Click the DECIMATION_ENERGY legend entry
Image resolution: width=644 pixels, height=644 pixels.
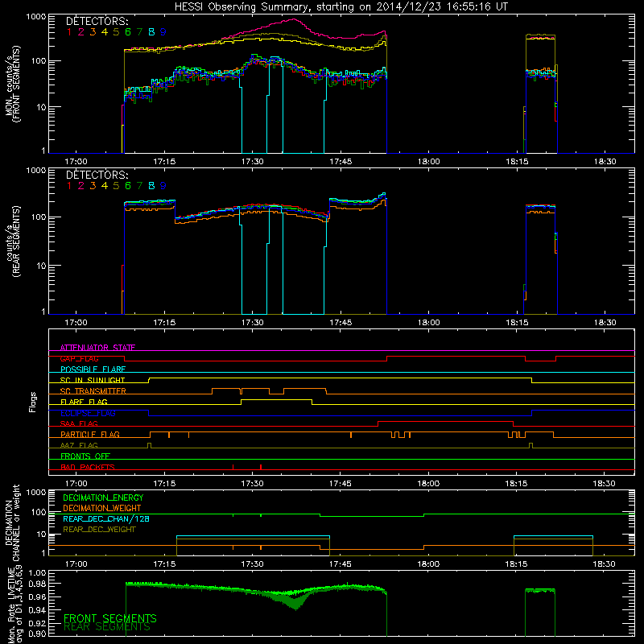103,497
